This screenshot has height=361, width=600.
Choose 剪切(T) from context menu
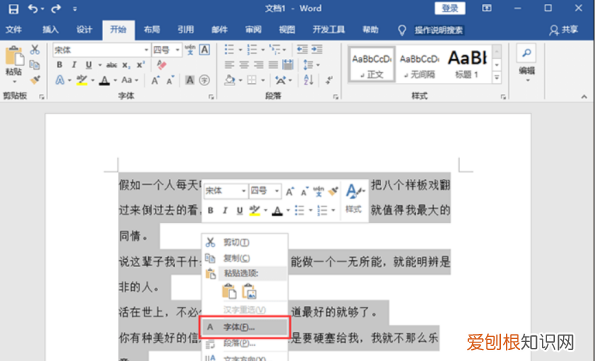click(x=245, y=242)
